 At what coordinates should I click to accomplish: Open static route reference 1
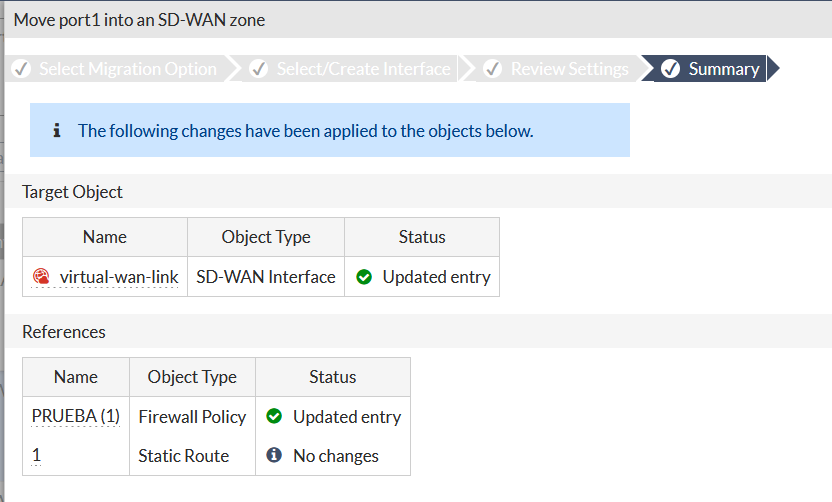pyautogui.click(x=36, y=456)
